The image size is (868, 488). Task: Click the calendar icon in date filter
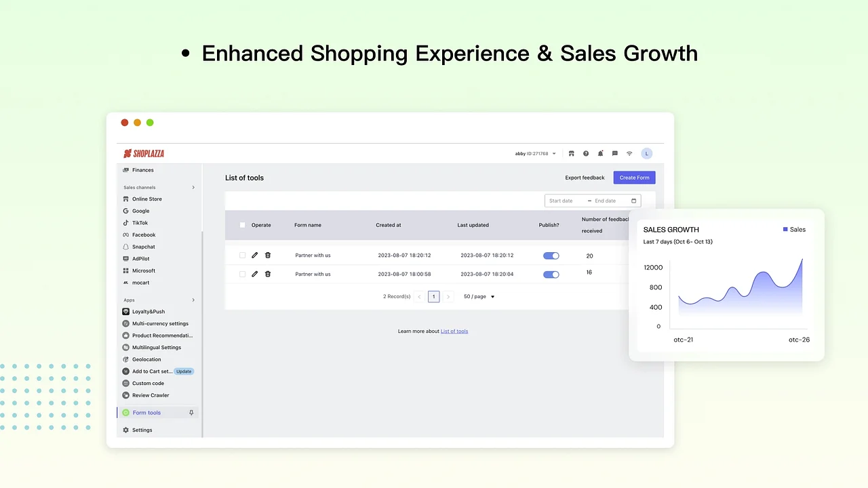click(634, 201)
